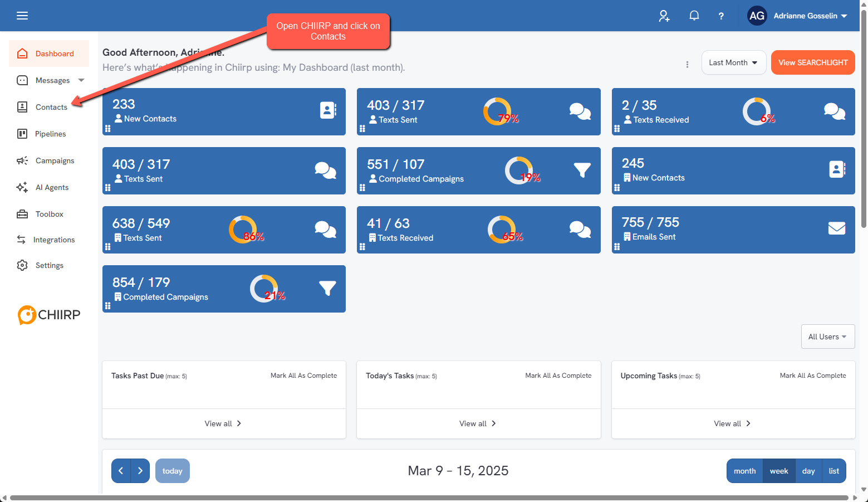Expand the Last Month dropdown
Image resolution: width=868 pixels, height=502 pixels.
[x=733, y=62]
